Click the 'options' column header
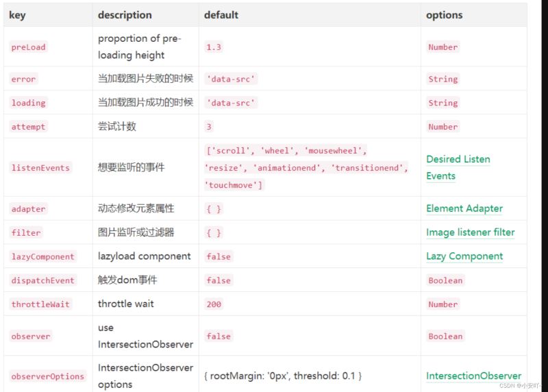 point(444,15)
